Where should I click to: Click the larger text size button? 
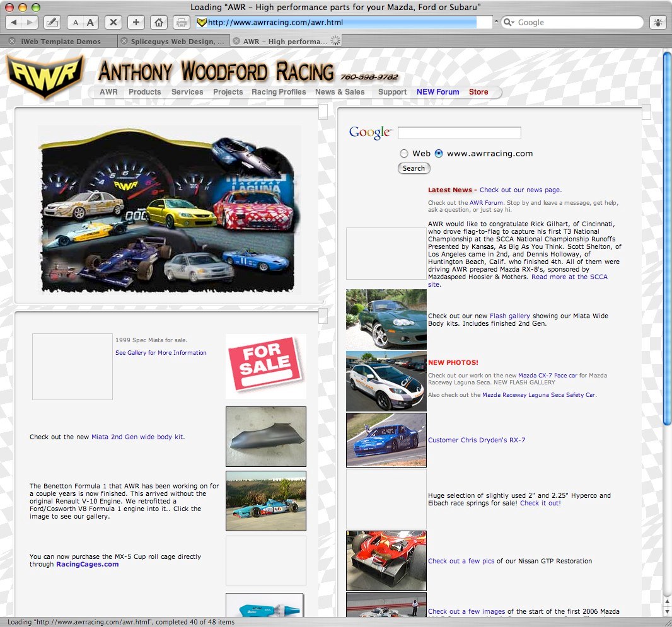[x=90, y=22]
